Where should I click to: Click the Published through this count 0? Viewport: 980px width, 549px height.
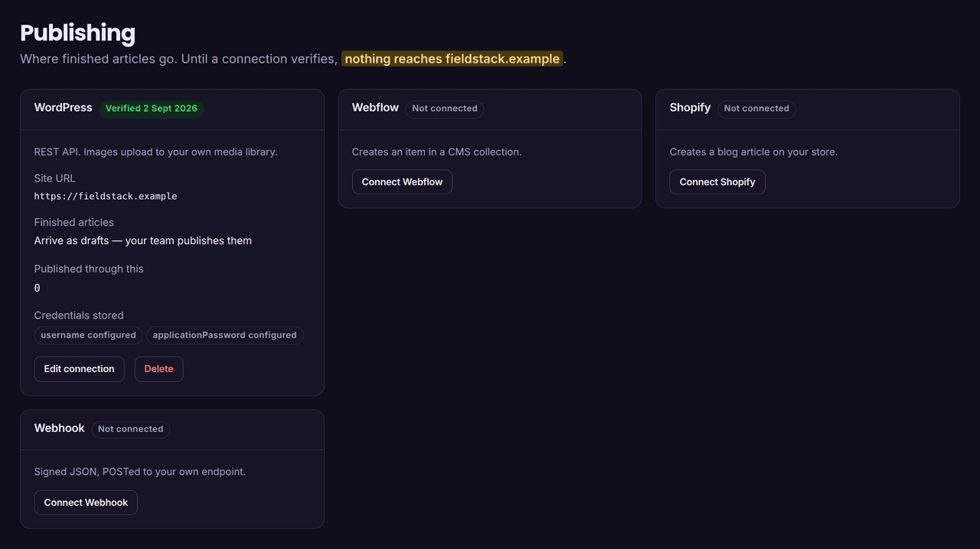(x=38, y=288)
